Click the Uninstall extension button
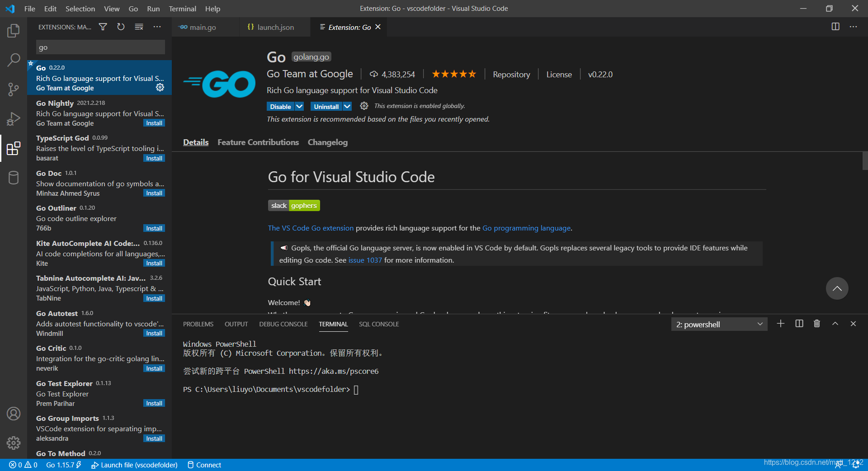868x471 pixels. tap(326, 107)
